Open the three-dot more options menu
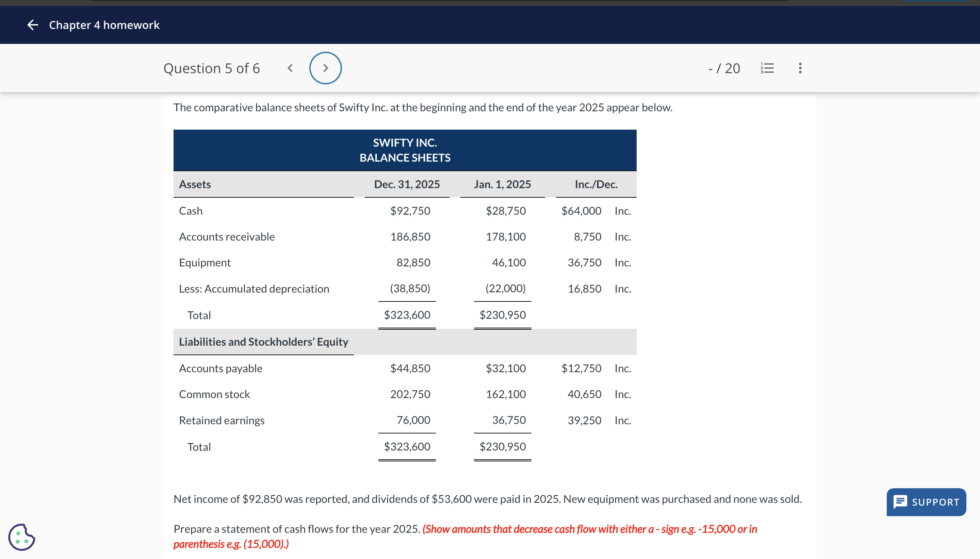Viewport: 980px width, 559px height. (800, 68)
